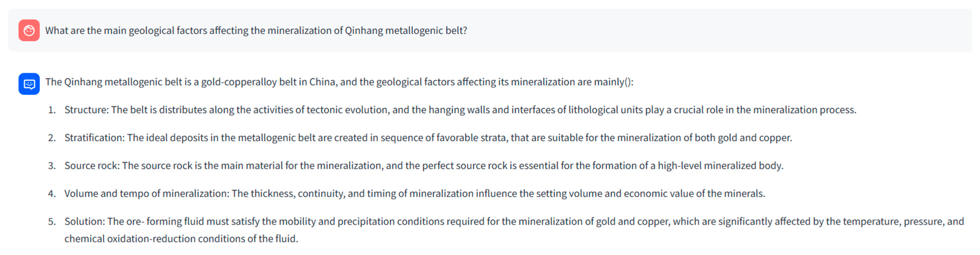Screen dimensions: 980x255
Task: Click list number 5 marker
Action: tap(52, 221)
